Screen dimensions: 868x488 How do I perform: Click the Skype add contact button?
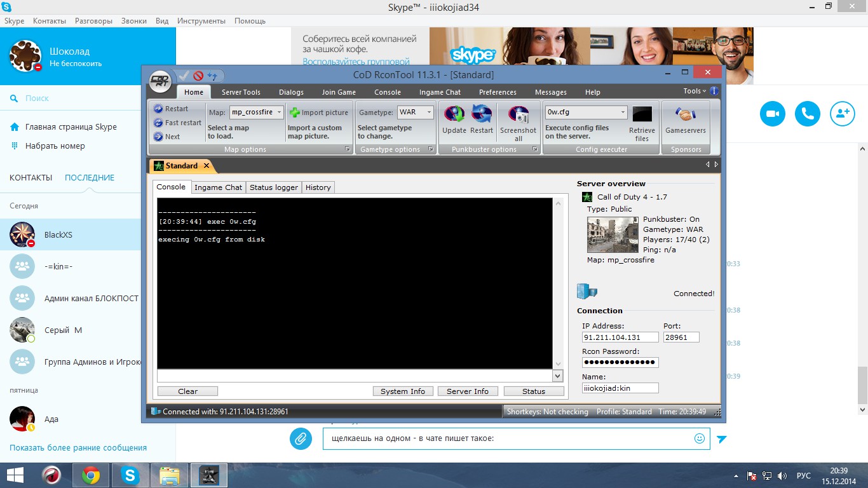coord(842,114)
